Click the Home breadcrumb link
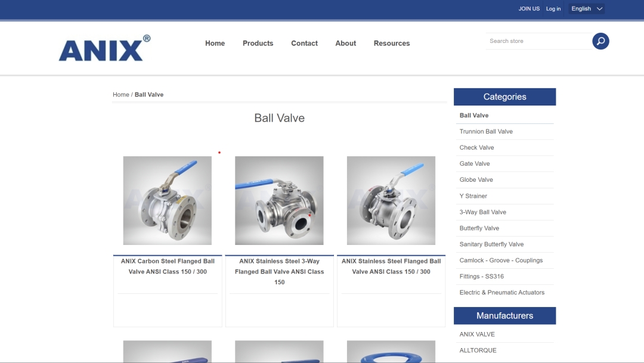 click(120, 94)
